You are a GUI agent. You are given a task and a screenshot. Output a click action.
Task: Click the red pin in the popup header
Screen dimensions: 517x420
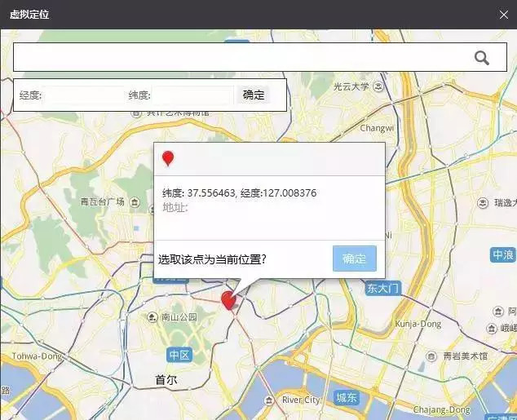click(168, 158)
